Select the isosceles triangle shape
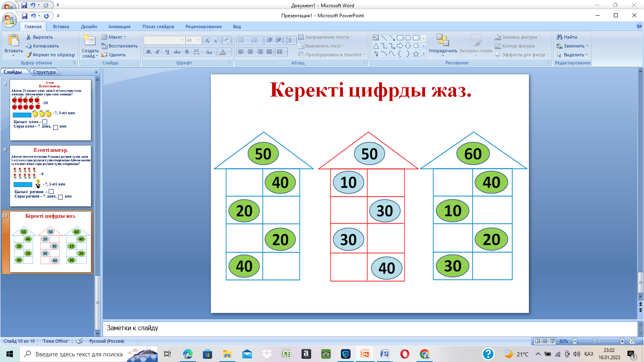The image size is (644, 362). (376, 46)
